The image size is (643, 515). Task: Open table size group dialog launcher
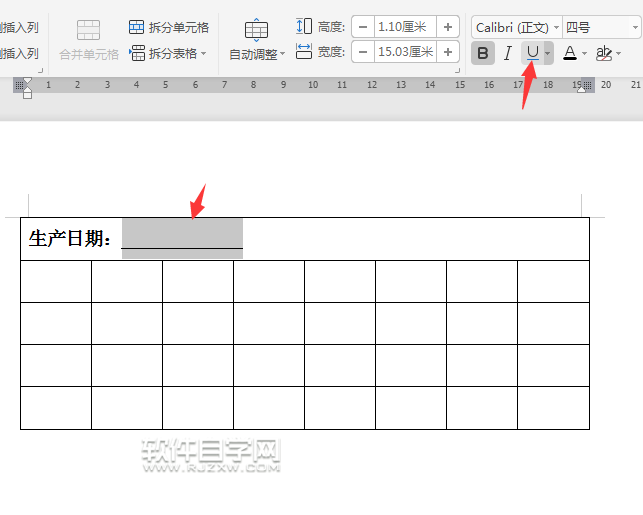[x=457, y=71]
